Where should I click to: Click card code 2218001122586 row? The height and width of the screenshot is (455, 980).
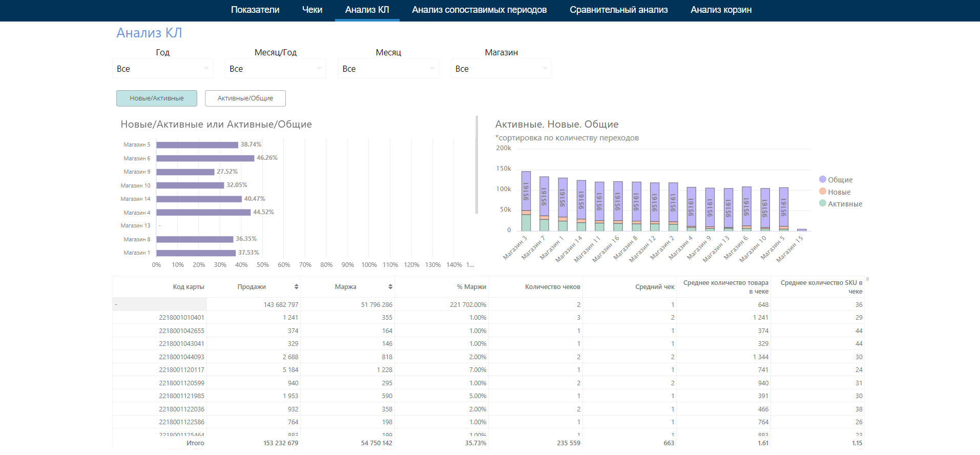(160, 422)
